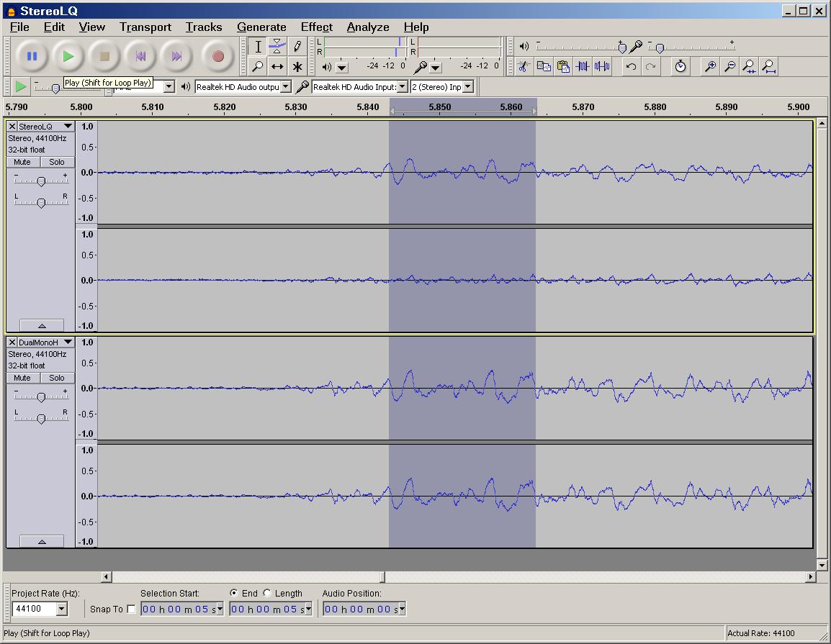
Task: Select the Time Shift tool
Action: pos(277,66)
